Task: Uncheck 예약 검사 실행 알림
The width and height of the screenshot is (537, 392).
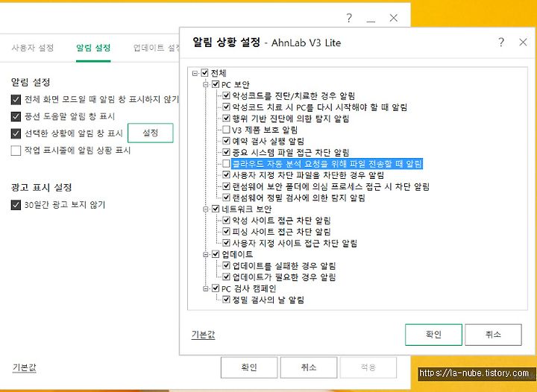Action: pyautogui.click(x=226, y=141)
